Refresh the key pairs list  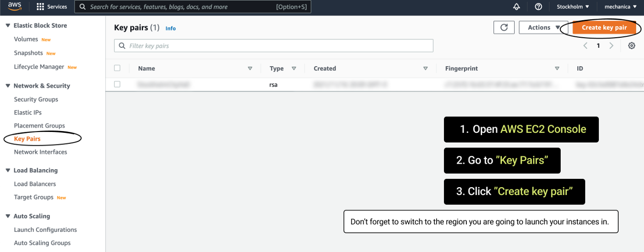tap(504, 28)
